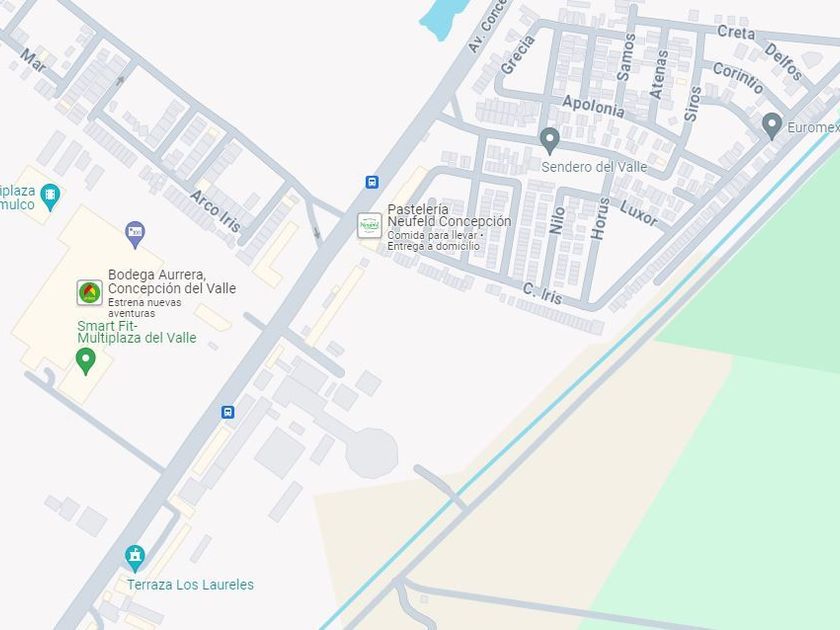Click the blue water body at top
The width and height of the screenshot is (840, 630).
444,17
